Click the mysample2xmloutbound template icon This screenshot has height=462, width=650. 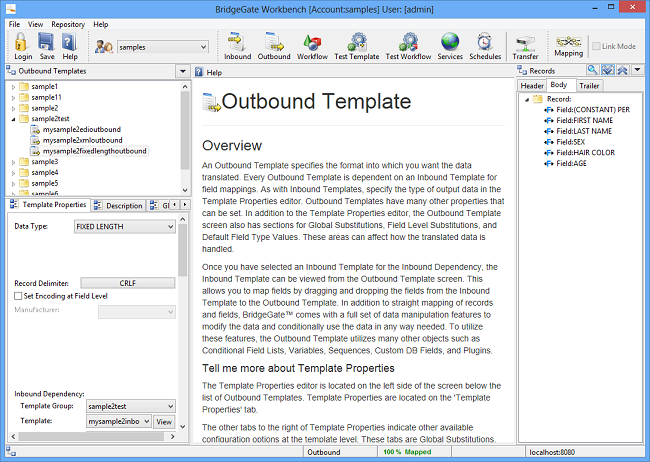[x=36, y=141]
